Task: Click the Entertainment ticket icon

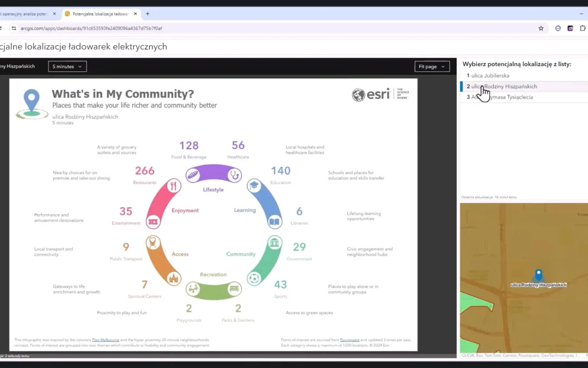Action: [152, 221]
